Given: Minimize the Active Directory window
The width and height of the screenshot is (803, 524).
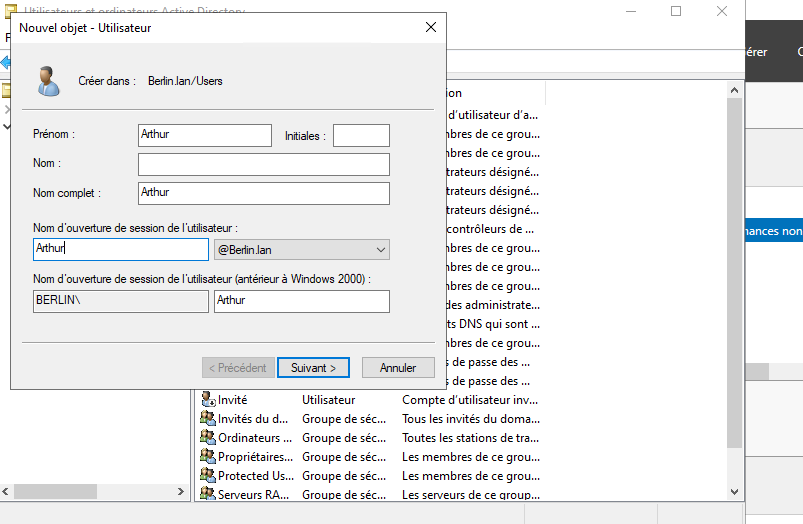Looking at the screenshot, I should pyautogui.click(x=631, y=11).
